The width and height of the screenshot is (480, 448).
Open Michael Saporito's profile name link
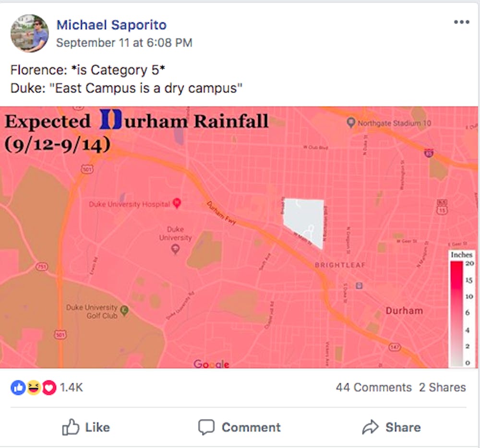111,24
